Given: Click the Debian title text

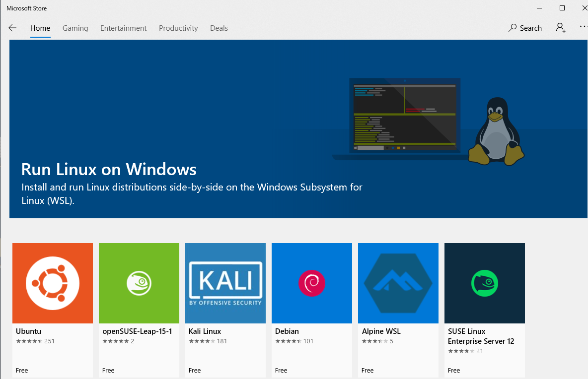Looking at the screenshot, I should pyautogui.click(x=287, y=331).
